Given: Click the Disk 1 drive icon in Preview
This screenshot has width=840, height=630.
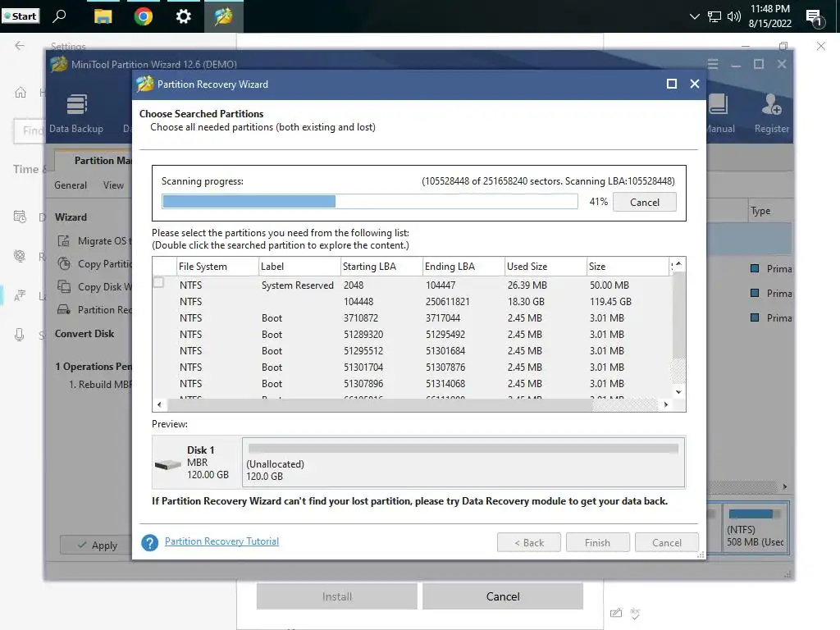Looking at the screenshot, I should 167,464.
